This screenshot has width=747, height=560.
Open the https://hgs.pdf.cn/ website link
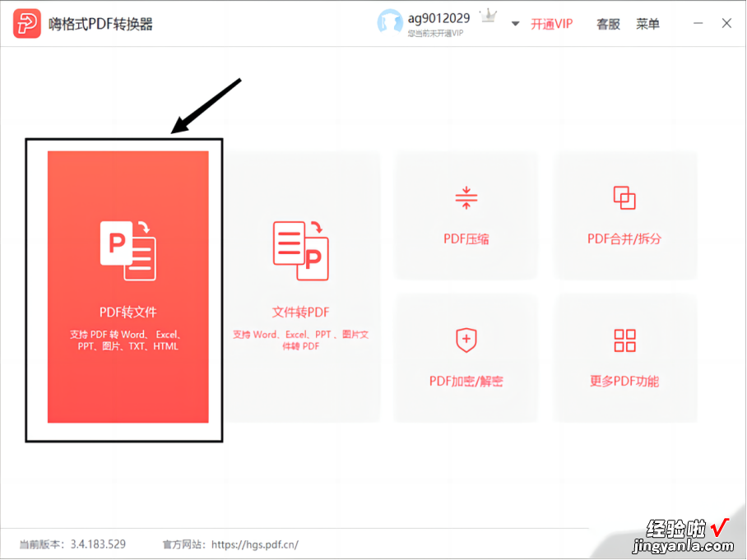(x=255, y=544)
